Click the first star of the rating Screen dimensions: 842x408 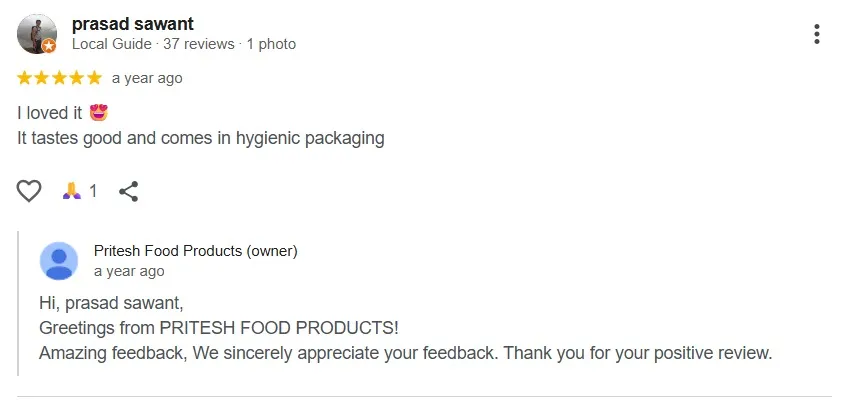[x=25, y=78]
